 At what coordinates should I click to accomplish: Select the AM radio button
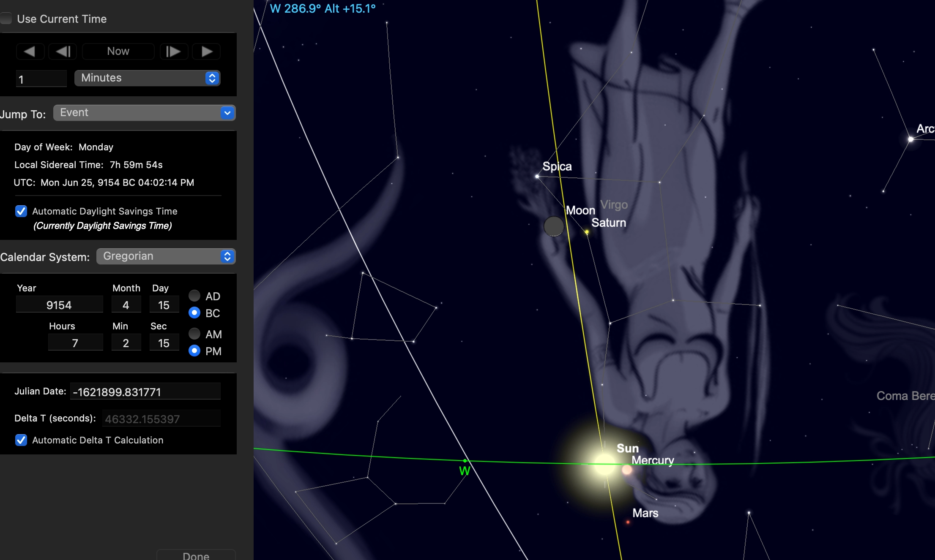click(x=194, y=334)
